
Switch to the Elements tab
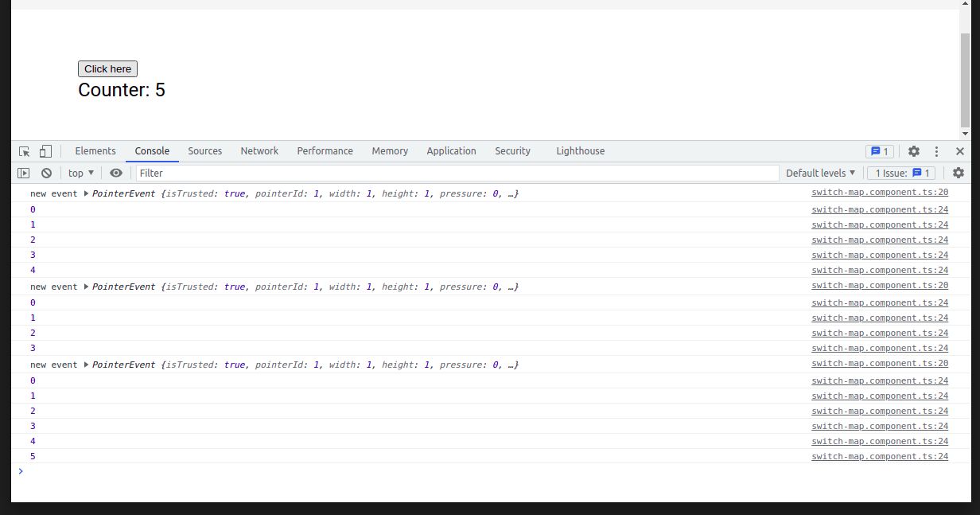click(95, 150)
